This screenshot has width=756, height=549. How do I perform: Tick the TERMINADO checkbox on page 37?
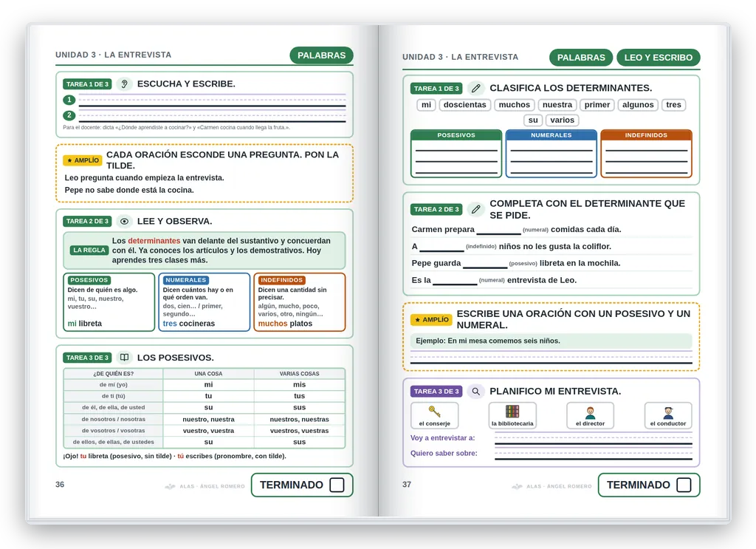pos(684,485)
